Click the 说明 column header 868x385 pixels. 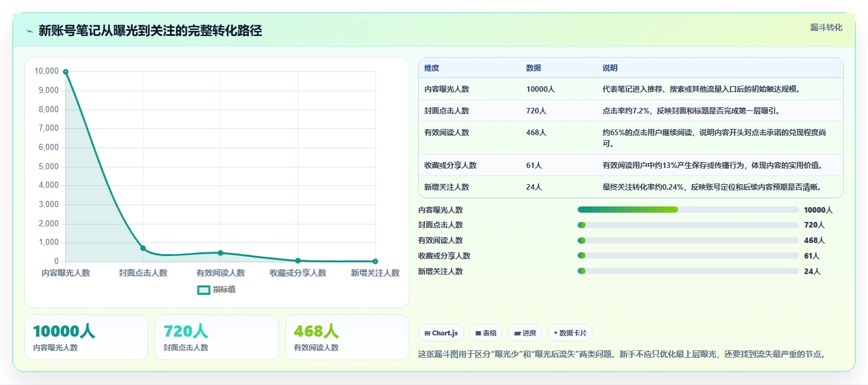coord(610,68)
